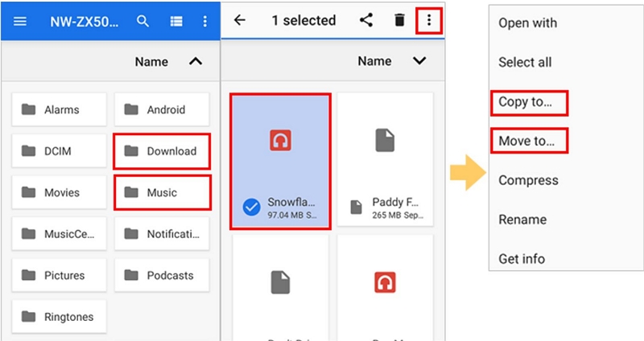
Task: Select the Paddy F... file tile
Action: [385, 159]
